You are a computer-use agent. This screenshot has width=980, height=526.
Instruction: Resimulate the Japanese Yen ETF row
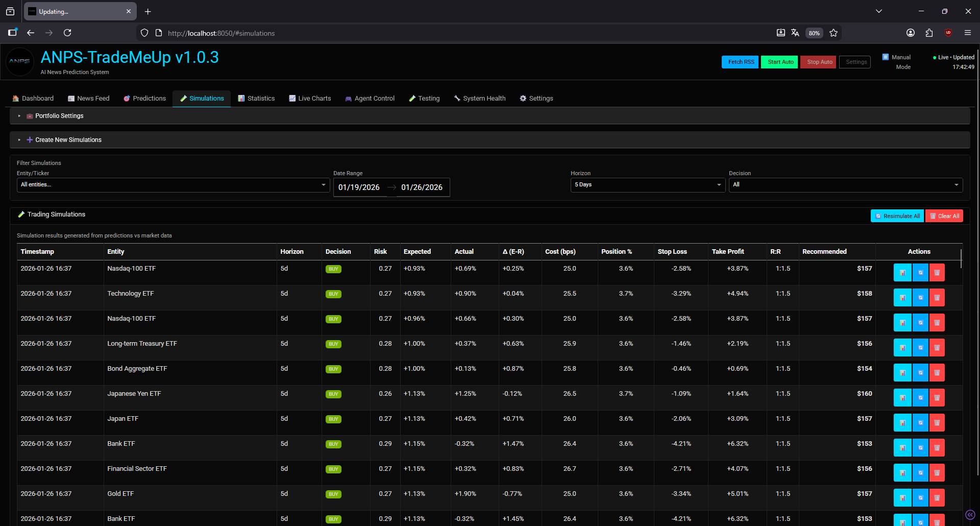(x=920, y=398)
